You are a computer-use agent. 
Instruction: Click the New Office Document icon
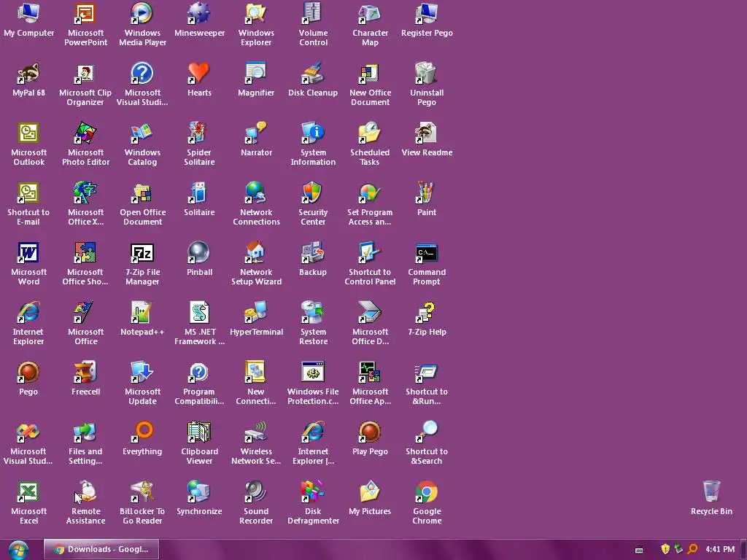point(370,74)
